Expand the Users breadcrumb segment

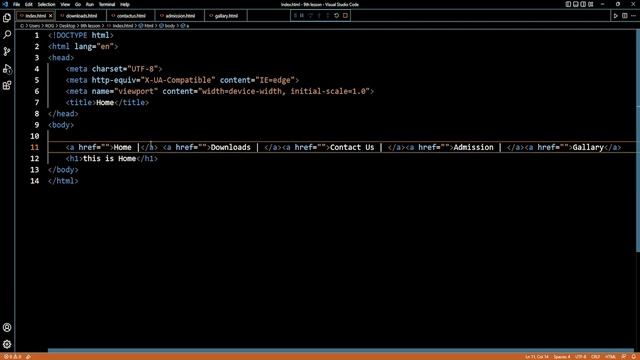pos(34,26)
